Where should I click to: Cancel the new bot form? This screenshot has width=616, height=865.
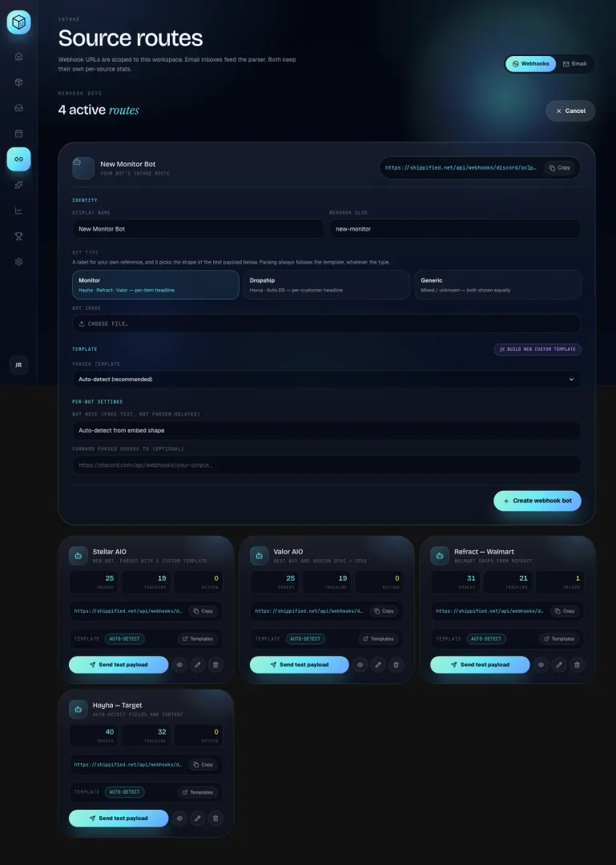[x=570, y=111]
